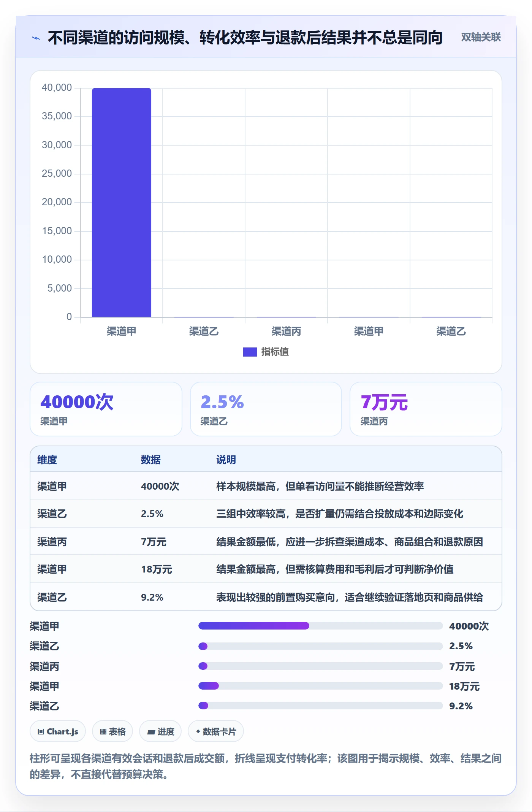Click the footnote paragraph starting 柱形可呈现
This screenshot has height=812, width=532.
(x=266, y=766)
